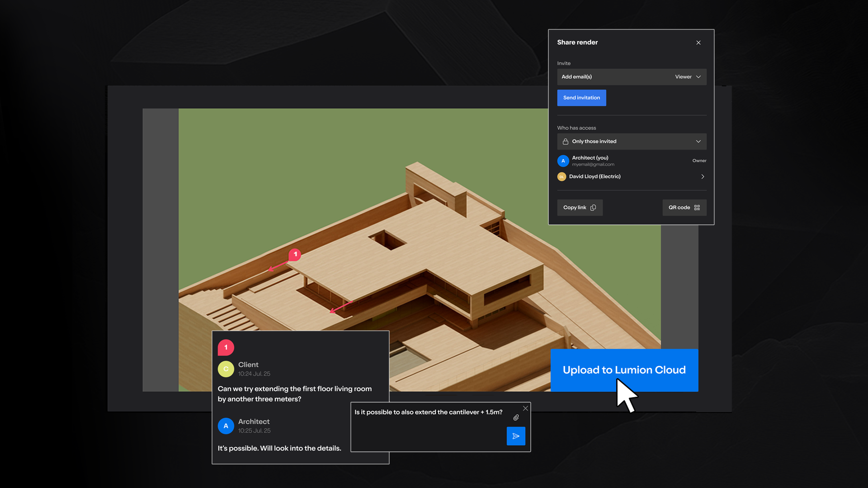Click 'myemail@gmail.com' text
Image resolution: width=868 pixels, height=488 pixels.
pos(593,164)
